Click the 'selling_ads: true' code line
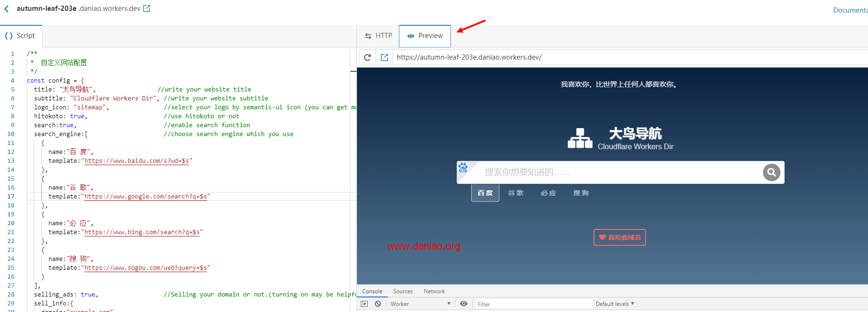 point(66,295)
